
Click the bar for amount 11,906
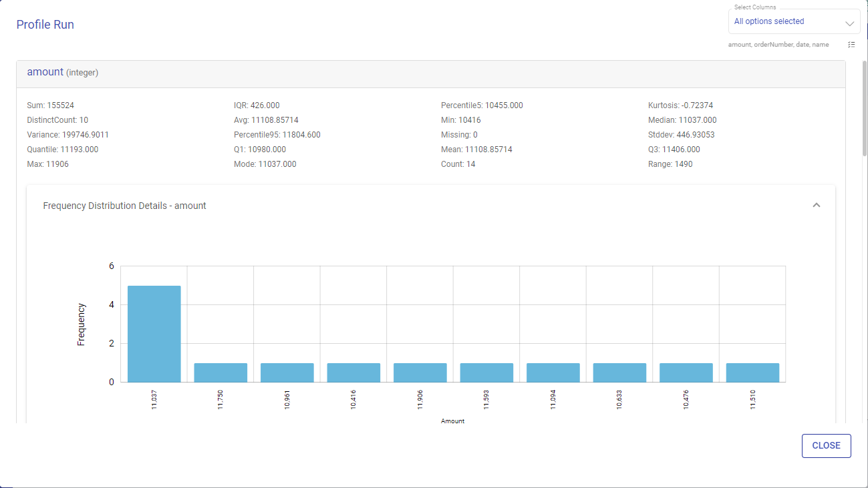[x=420, y=373]
